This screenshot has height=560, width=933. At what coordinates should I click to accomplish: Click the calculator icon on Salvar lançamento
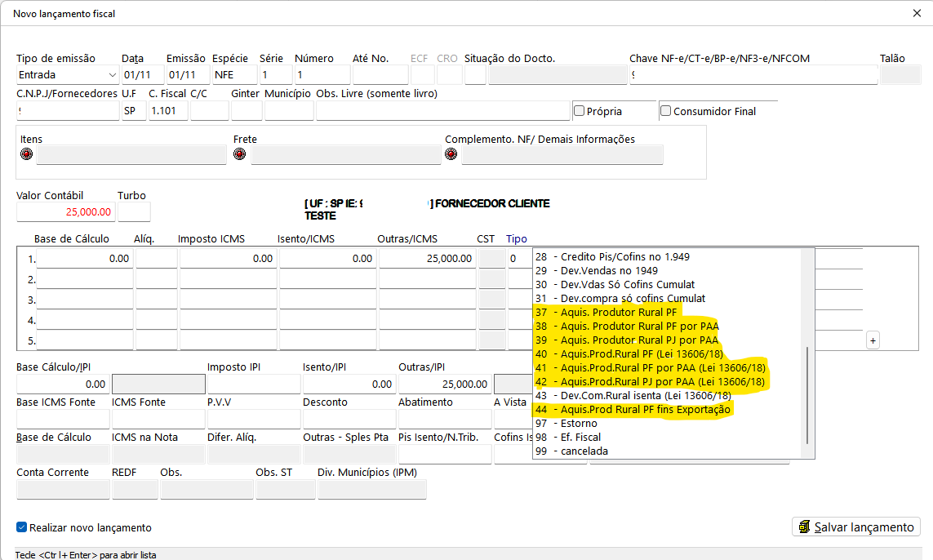pos(805,527)
